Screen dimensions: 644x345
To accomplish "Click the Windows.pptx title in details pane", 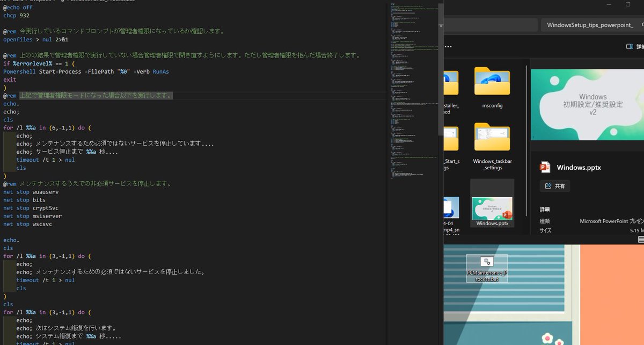I will click(x=579, y=168).
